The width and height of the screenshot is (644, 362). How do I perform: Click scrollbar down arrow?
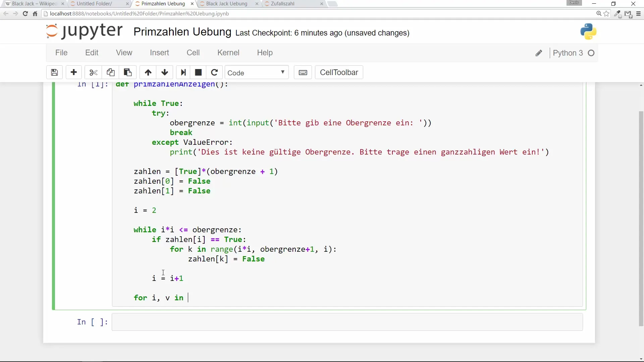click(641, 359)
